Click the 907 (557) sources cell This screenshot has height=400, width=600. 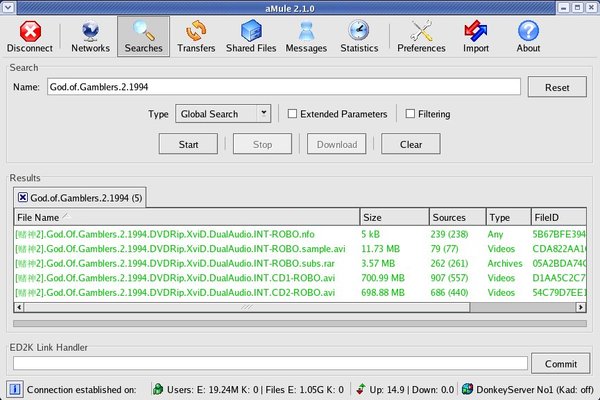point(449,278)
